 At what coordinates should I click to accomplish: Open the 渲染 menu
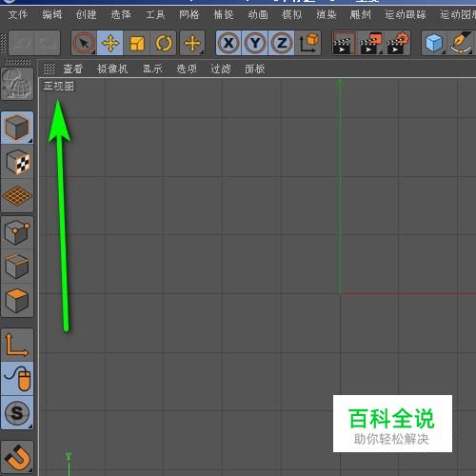[327, 14]
